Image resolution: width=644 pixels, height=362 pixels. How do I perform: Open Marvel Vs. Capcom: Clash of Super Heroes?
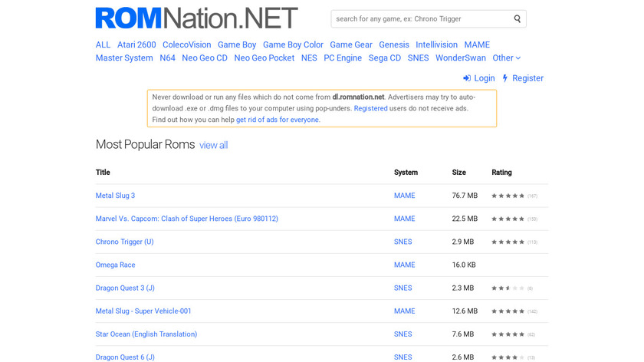[x=186, y=219]
